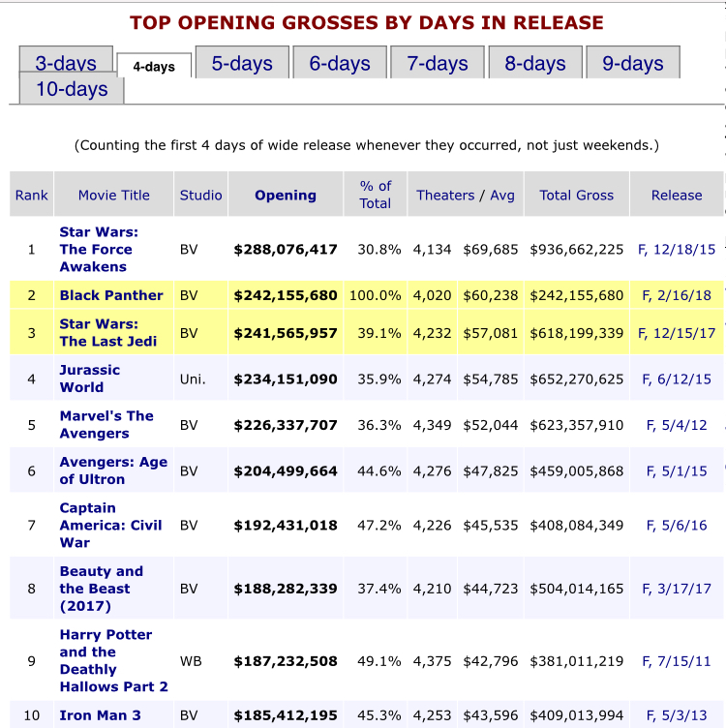Open Iron Man 3 movie link
The image size is (726, 728).
[101, 715]
